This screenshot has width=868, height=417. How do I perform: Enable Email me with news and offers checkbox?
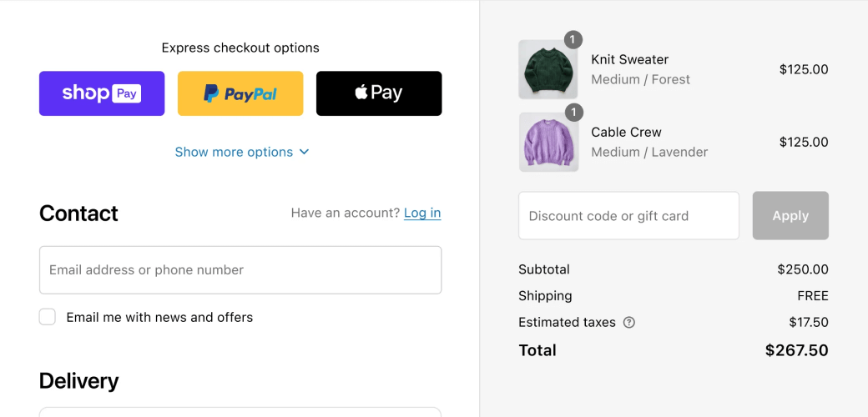pyautogui.click(x=48, y=317)
